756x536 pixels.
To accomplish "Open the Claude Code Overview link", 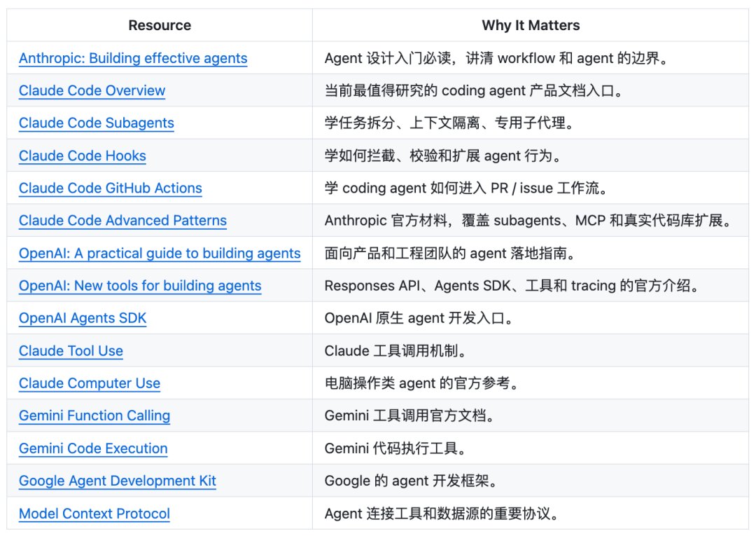I will [92, 90].
